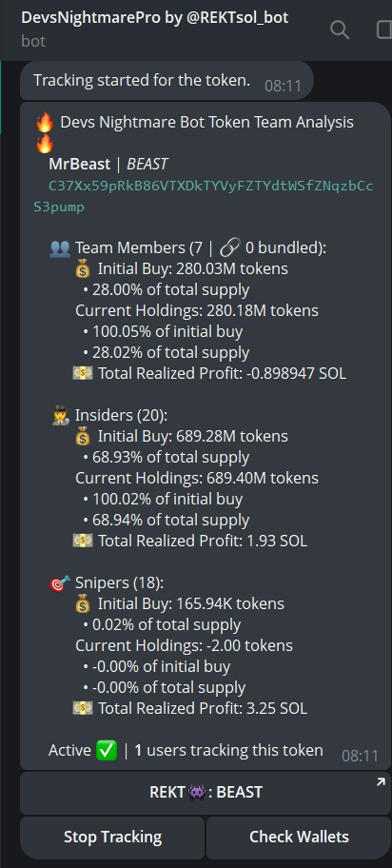Select the Tracking started message bubble

[167, 81]
